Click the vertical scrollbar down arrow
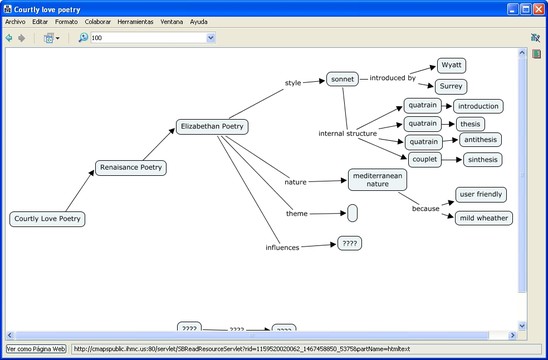 point(522,326)
